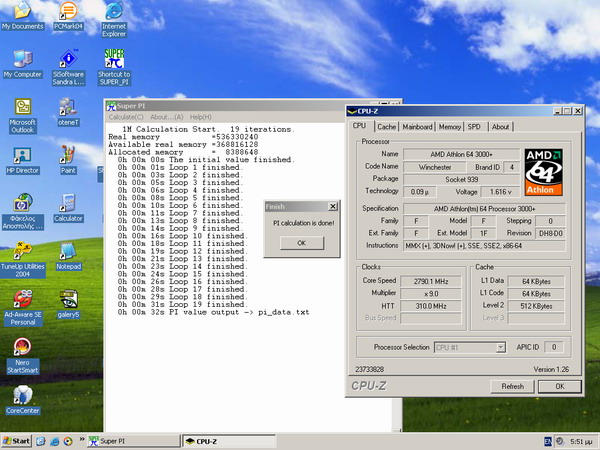The width and height of the screenshot is (600, 450).
Task: Click the OK button in CPU-Z
Action: 559,386
